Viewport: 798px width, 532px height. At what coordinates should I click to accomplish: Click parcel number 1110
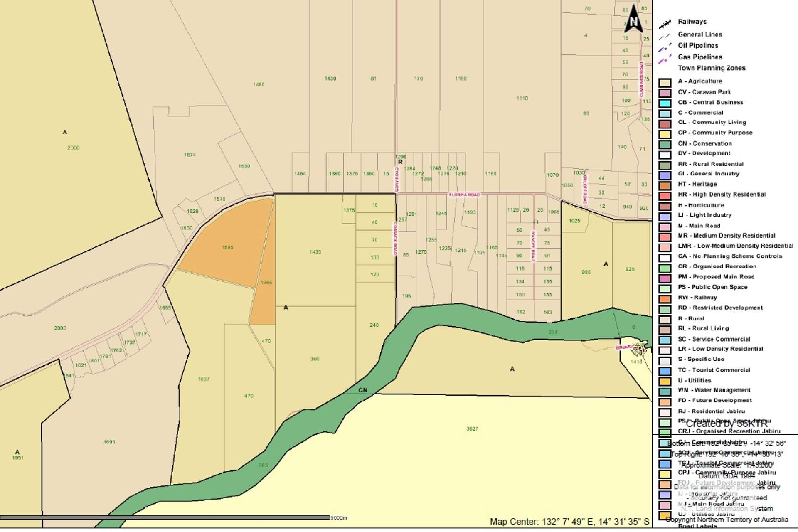522,99
